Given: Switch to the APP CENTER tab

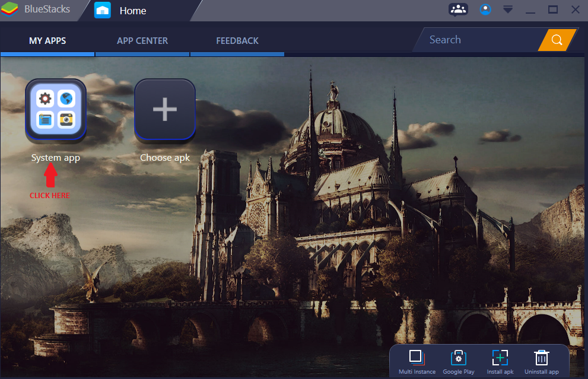Looking at the screenshot, I should pos(142,40).
